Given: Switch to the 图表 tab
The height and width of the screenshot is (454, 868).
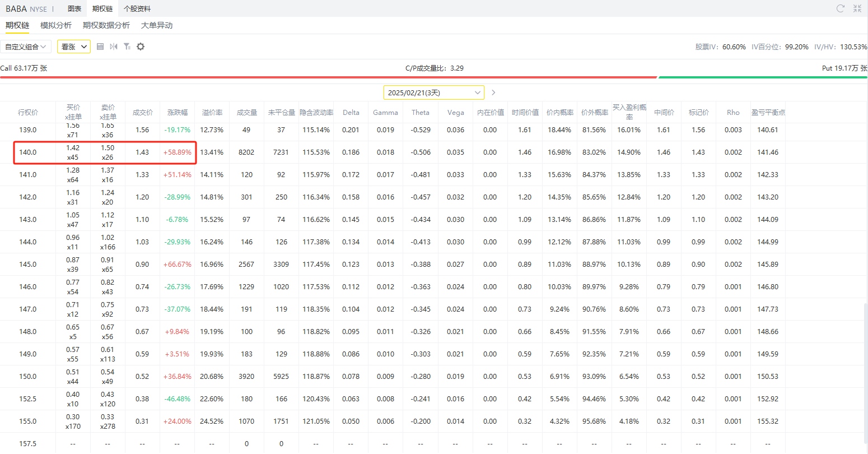Looking at the screenshot, I should coord(74,8).
